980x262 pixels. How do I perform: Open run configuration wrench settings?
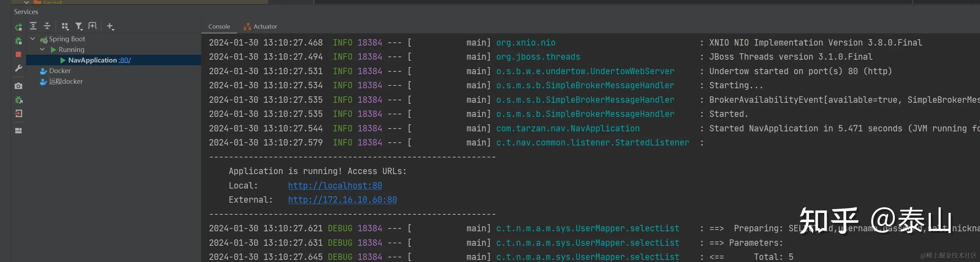coord(18,69)
